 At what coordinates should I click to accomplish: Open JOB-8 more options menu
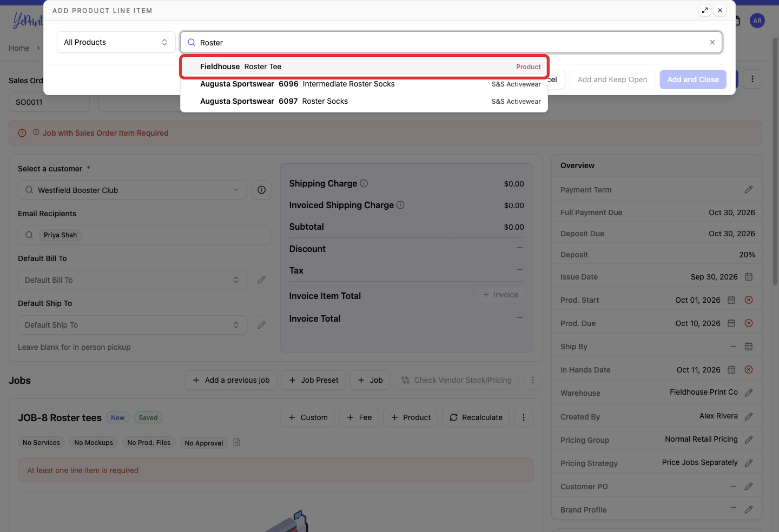523,417
